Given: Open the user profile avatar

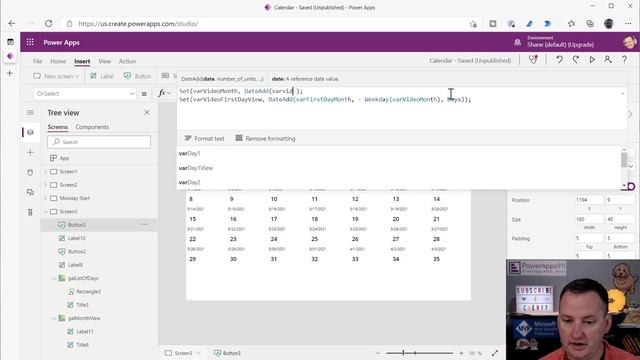Looking at the screenshot, I should (629, 42).
